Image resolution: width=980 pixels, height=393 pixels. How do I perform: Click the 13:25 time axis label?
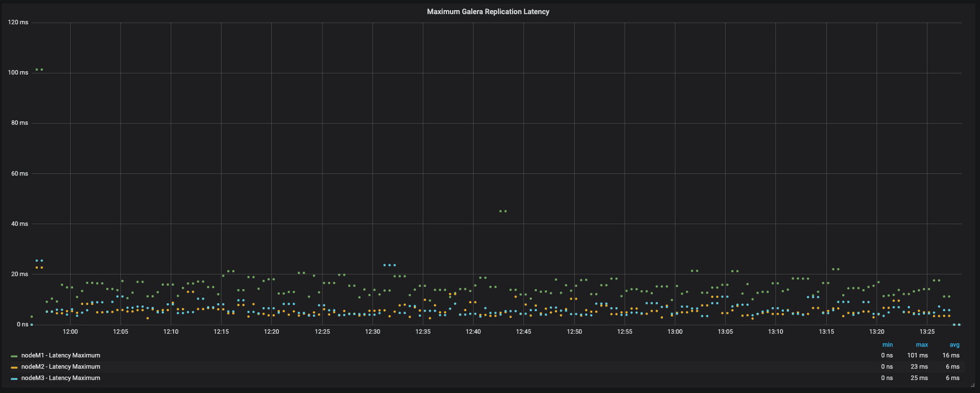(927, 332)
